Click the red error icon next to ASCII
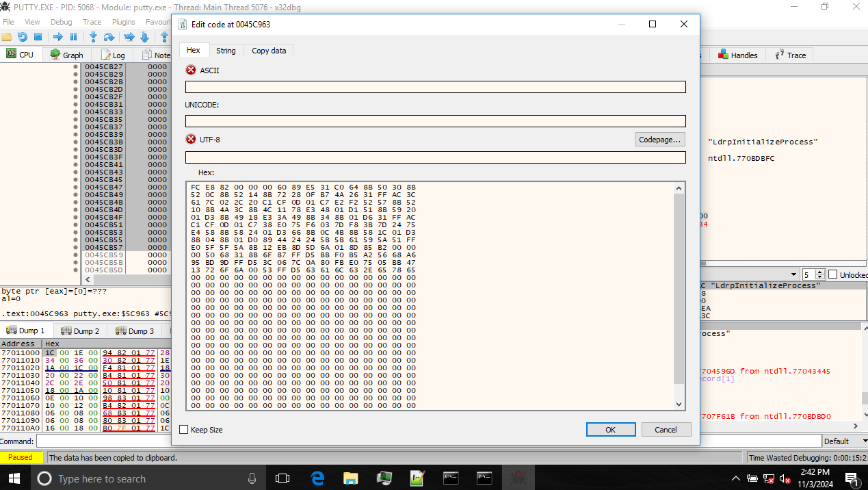Viewport: 868px width, 490px height. point(191,70)
